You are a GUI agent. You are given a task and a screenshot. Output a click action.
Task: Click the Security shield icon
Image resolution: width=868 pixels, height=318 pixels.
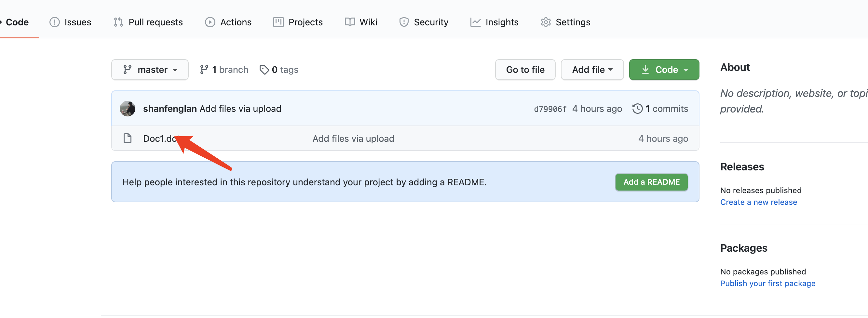pyautogui.click(x=404, y=22)
